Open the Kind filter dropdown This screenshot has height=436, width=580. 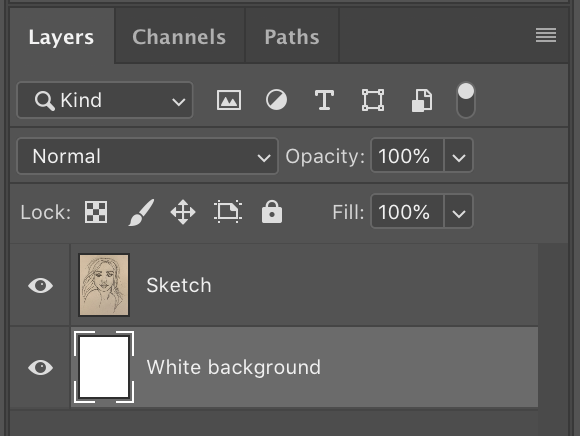click(105, 100)
